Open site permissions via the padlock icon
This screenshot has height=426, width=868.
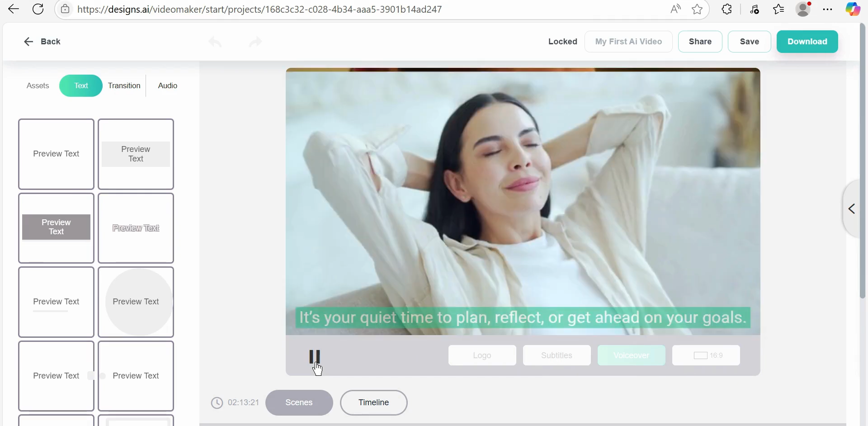click(x=66, y=9)
